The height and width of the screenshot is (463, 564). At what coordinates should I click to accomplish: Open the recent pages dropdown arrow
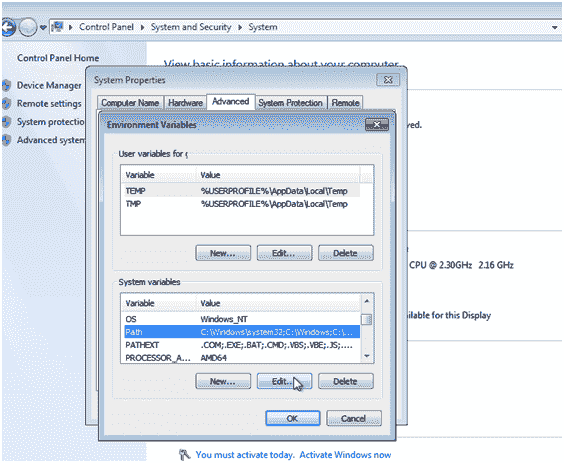pyautogui.click(x=43, y=27)
